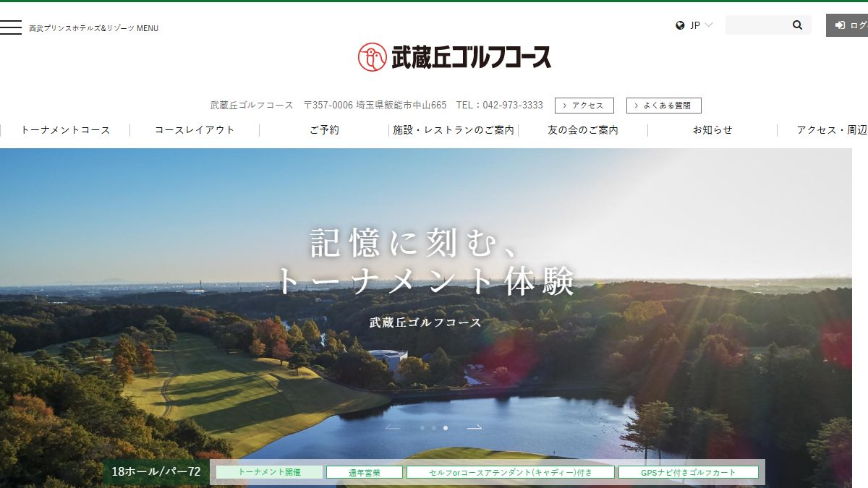This screenshot has width=868, height=488.
Task: Open the ご予約 menu item
Action: (x=324, y=130)
